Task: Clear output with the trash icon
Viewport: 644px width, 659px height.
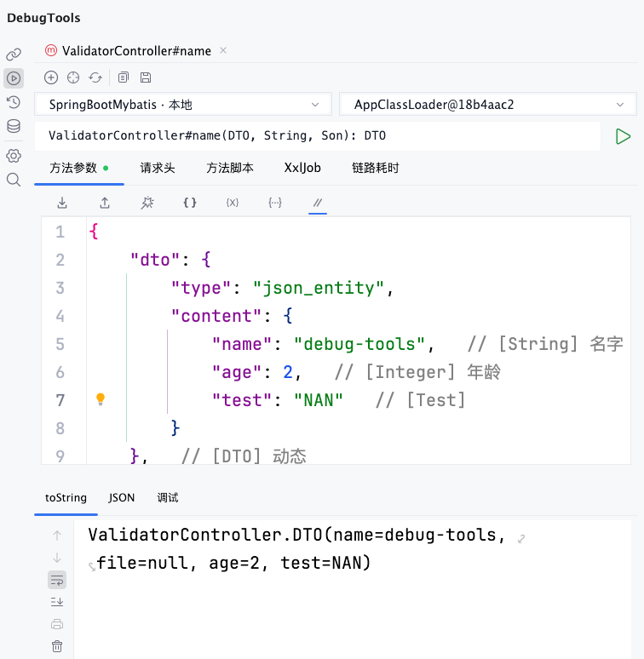Action: 57,646
